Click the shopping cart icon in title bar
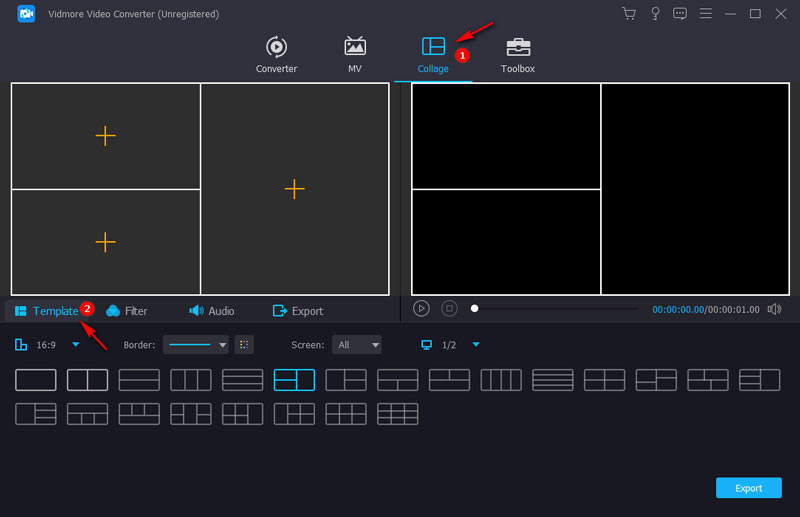This screenshot has height=517, width=800. [x=629, y=14]
